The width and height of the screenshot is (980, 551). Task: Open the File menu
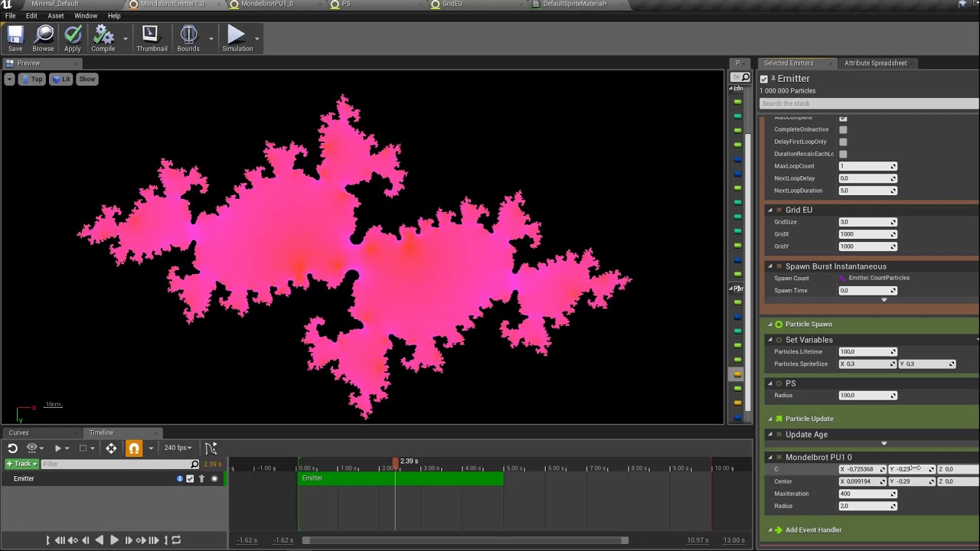coord(11,16)
